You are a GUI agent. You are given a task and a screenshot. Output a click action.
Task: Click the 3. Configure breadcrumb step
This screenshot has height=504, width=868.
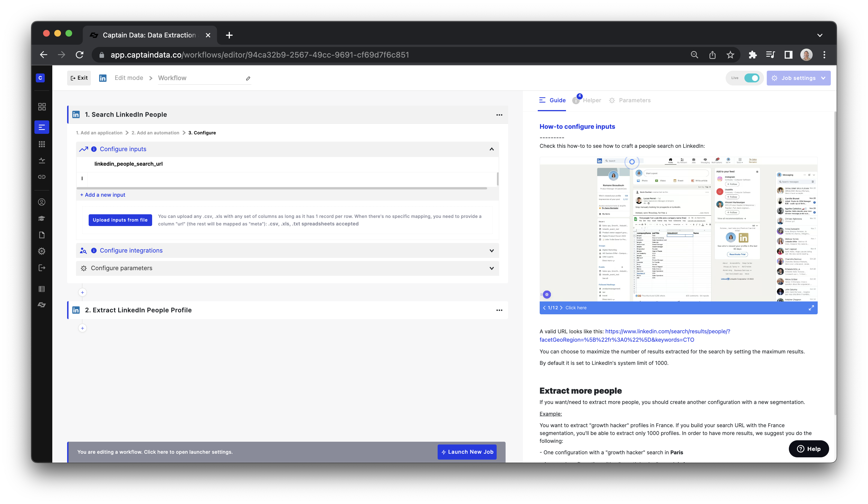202,133
